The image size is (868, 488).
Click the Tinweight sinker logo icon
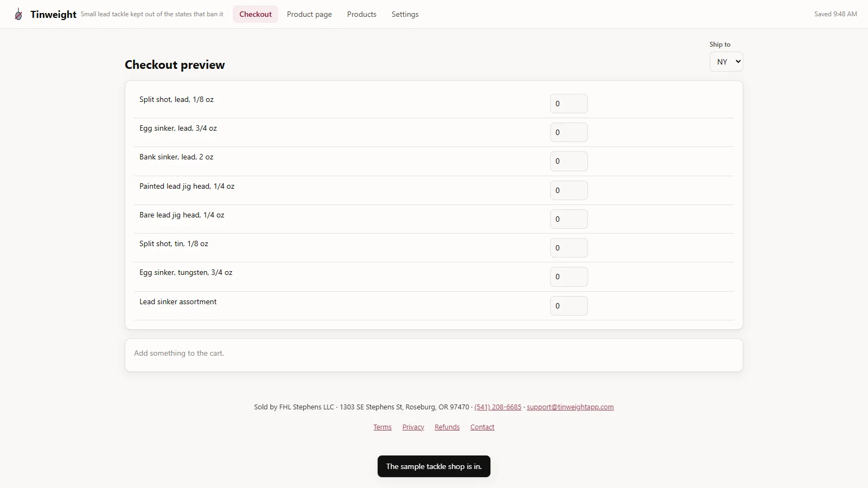pos(18,14)
